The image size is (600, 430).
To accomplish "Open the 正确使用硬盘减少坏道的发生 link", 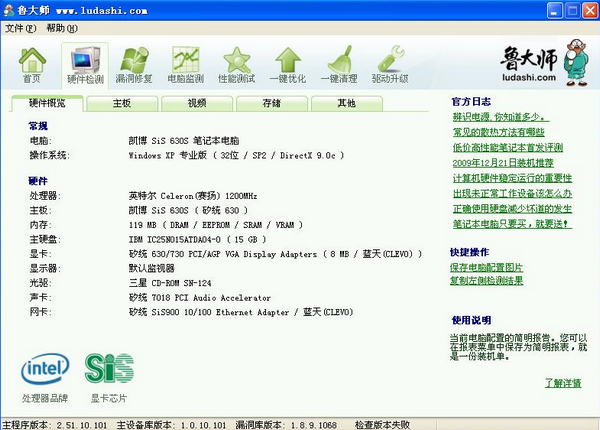I will click(512, 209).
